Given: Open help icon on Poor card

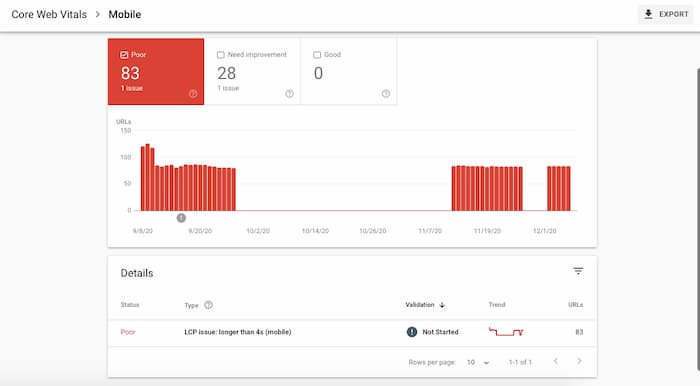Looking at the screenshot, I should pyautogui.click(x=193, y=94).
